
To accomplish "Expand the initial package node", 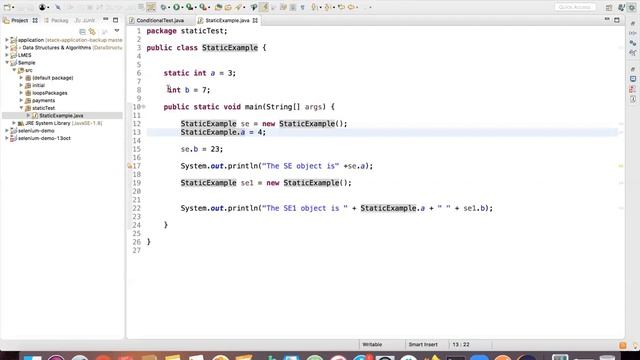I will (x=21, y=85).
